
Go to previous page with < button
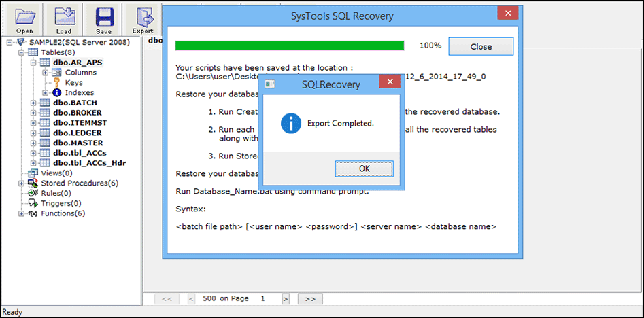pyautogui.click(x=191, y=299)
